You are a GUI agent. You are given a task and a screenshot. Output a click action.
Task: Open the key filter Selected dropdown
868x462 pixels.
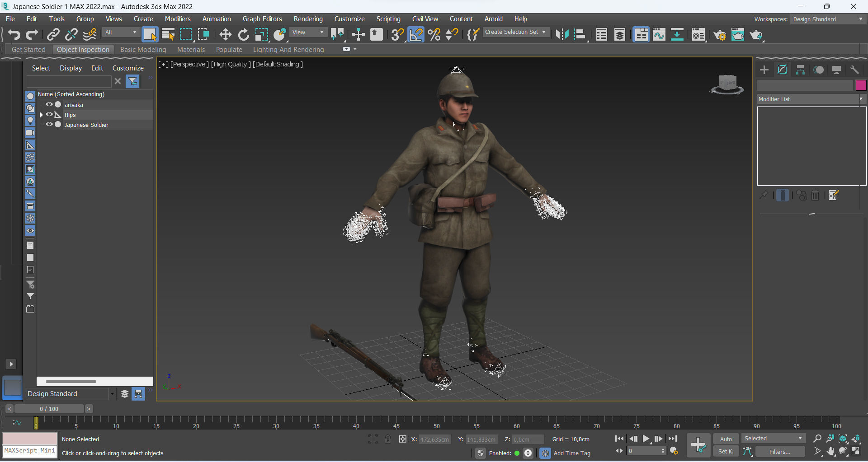point(773,439)
